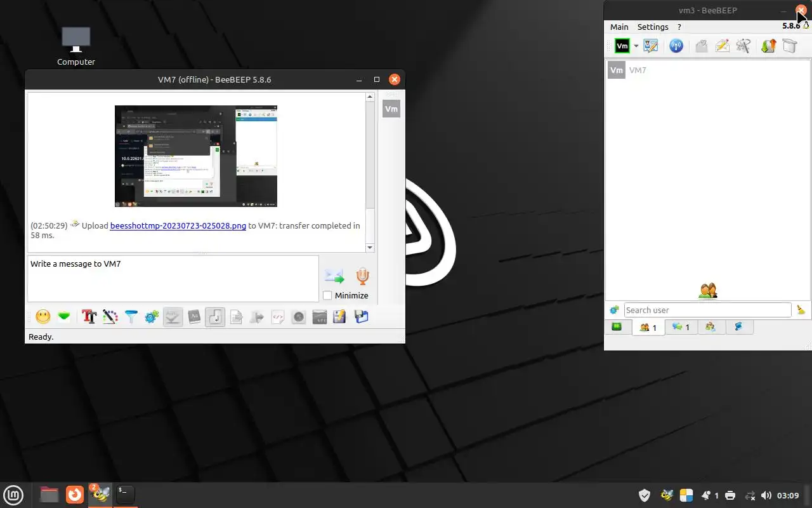This screenshot has height=508, width=812.
Task: Maximize the VM7 chat window
Action: (x=377, y=79)
